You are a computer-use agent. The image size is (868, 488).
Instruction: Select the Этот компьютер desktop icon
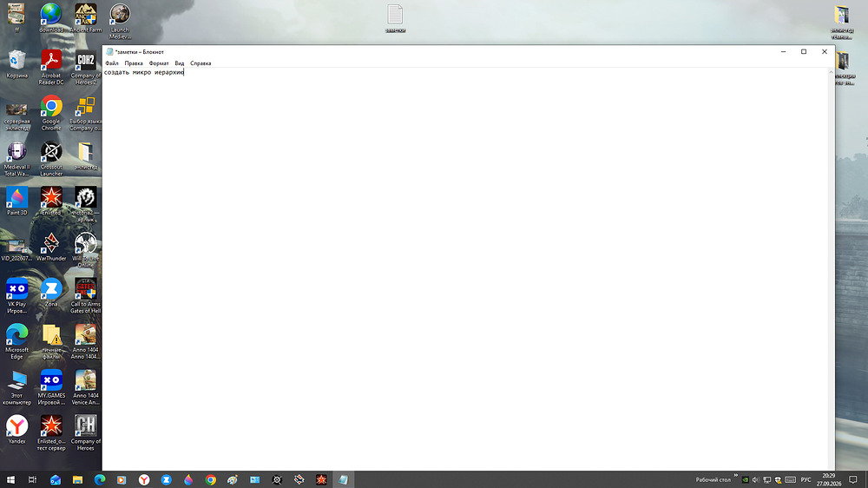16,388
